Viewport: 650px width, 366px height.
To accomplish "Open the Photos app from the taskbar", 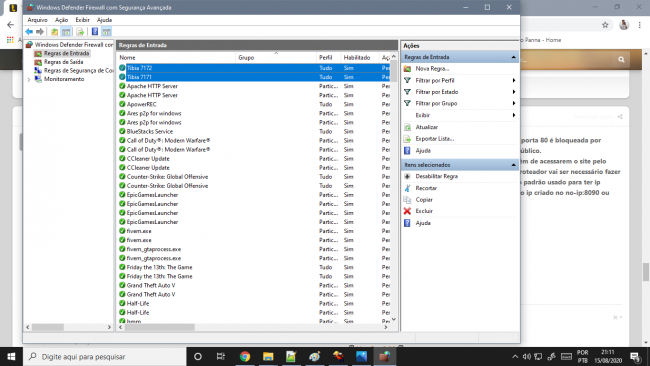I will coord(361,356).
